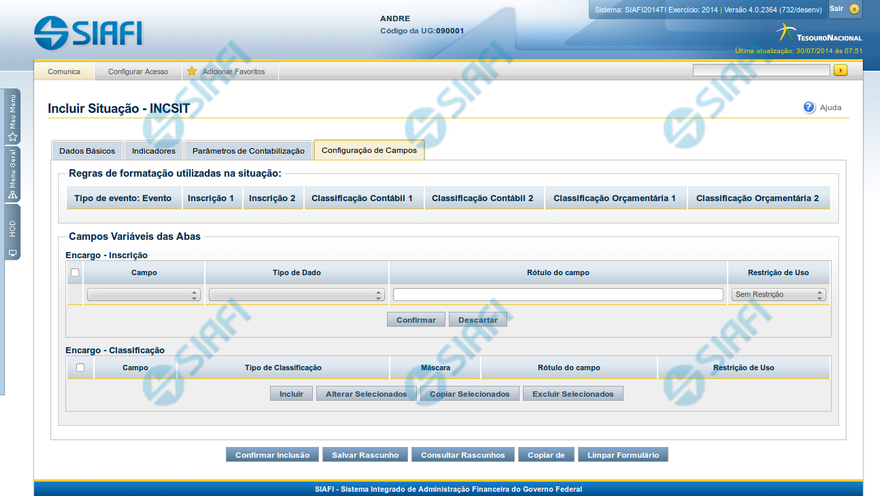Open the Ajuda help icon
The width and height of the screenshot is (880, 496).
point(809,107)
